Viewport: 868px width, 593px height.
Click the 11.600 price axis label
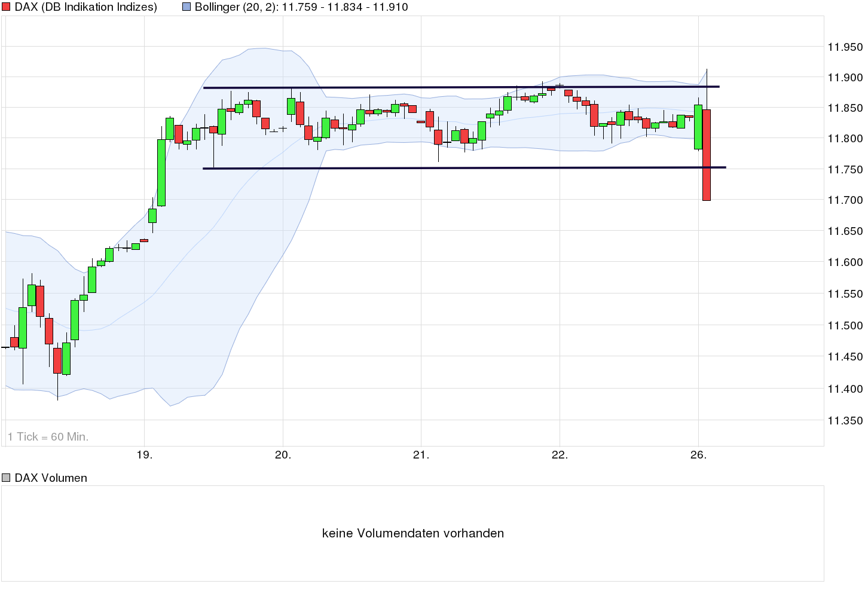coord(845,262)
